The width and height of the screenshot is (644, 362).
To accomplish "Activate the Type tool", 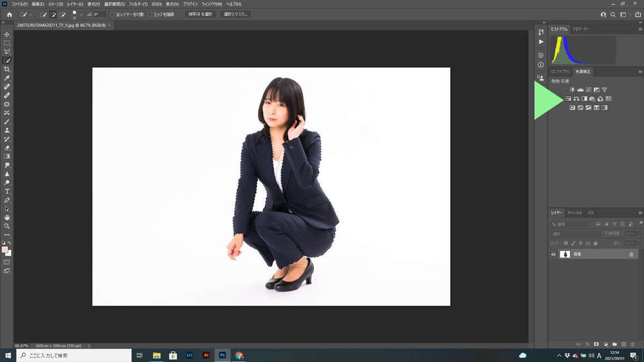I will pos(7,191).
